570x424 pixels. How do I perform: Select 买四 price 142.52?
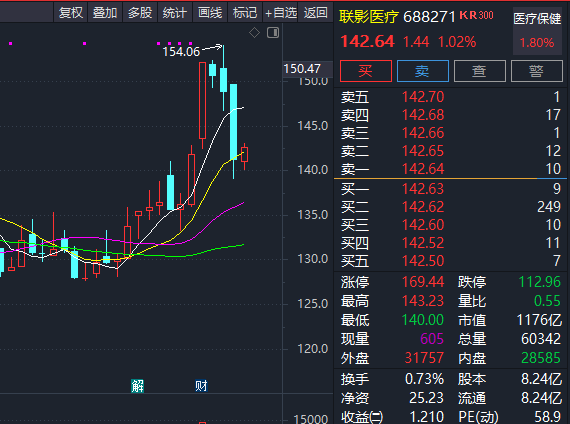(423, 243)
